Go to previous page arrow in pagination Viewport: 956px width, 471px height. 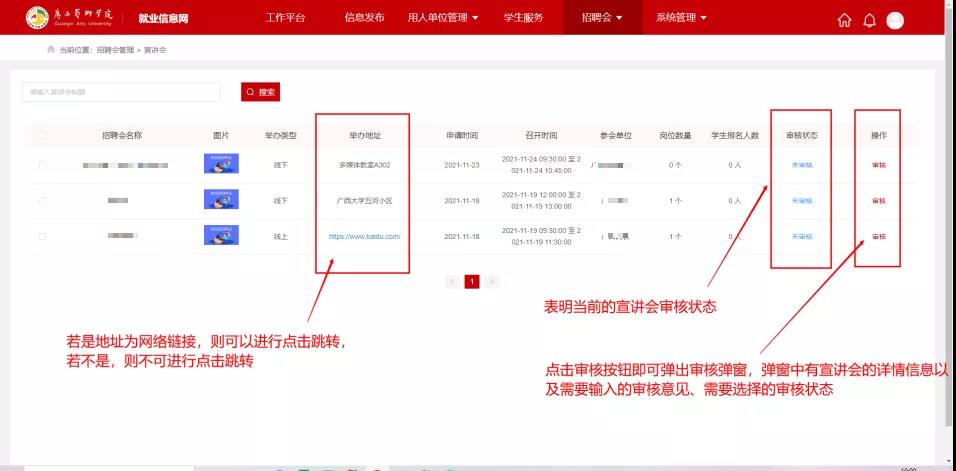[452, 282]
